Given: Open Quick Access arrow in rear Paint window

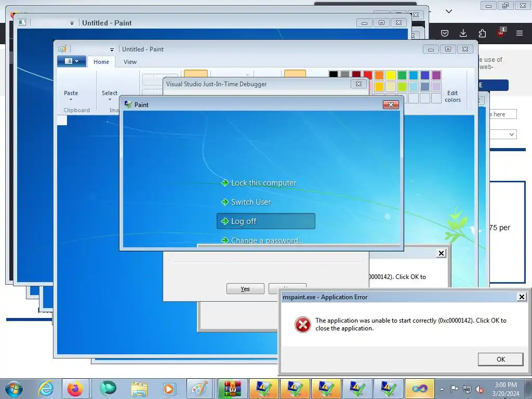Looking at the screenshot, I should (72, 23).
